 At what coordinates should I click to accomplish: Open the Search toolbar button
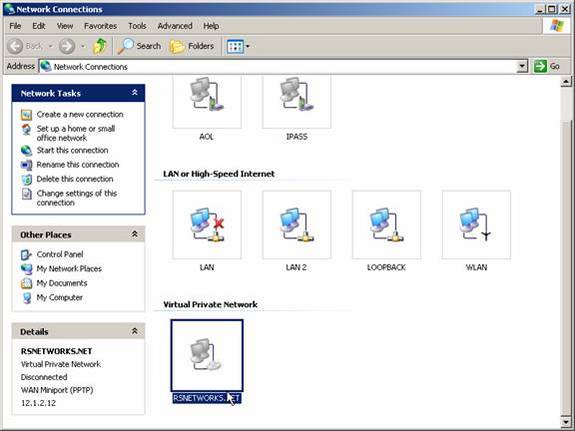(139, 46)
